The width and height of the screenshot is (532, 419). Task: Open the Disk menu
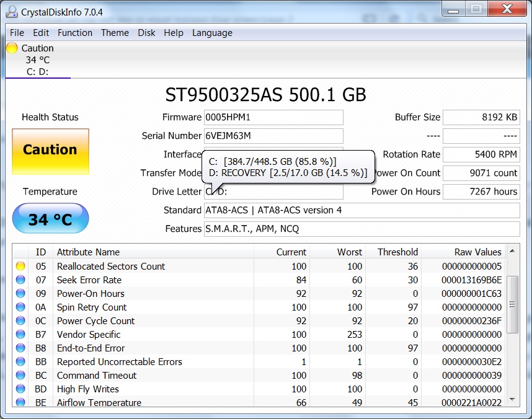pyautogui.click(x=146, y=33)
